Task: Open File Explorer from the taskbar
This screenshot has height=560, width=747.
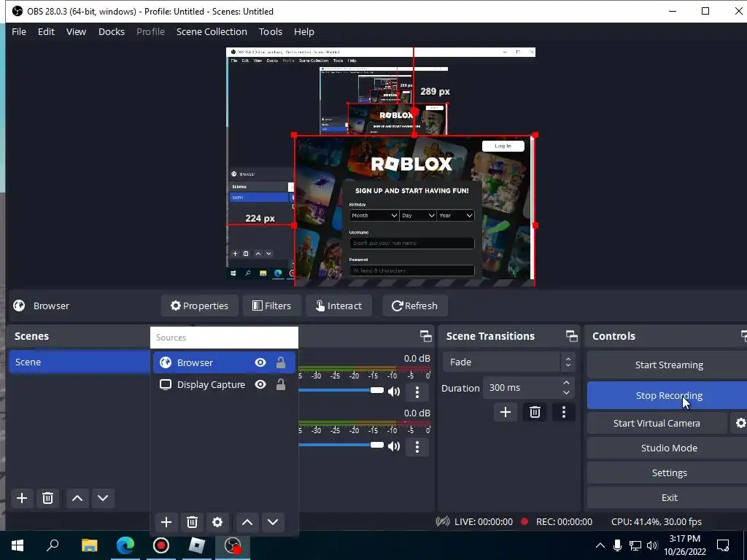Action: click(89, 545)
